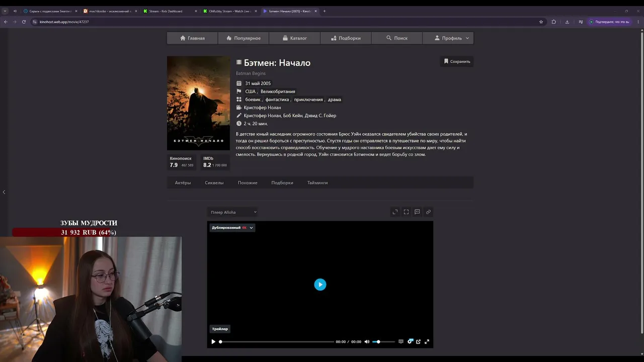Viewport: 644px width, 362px height.
Task: Open the Плеер Alloha player selector
Action: point(233,212)
